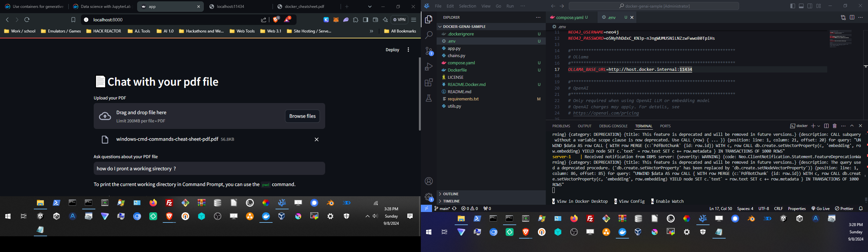
Task: Click the Brave Shields icon in address bar
Action: [x=276, y=20]
